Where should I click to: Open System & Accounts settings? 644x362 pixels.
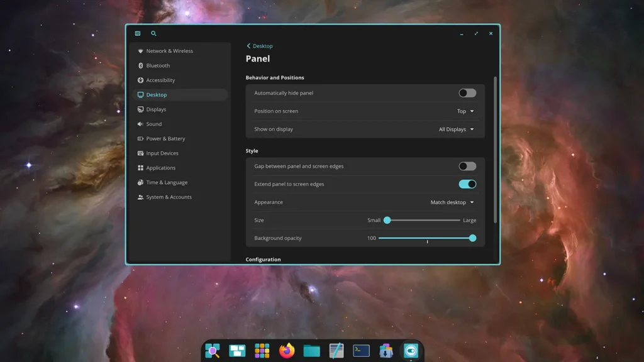(169, 197)
